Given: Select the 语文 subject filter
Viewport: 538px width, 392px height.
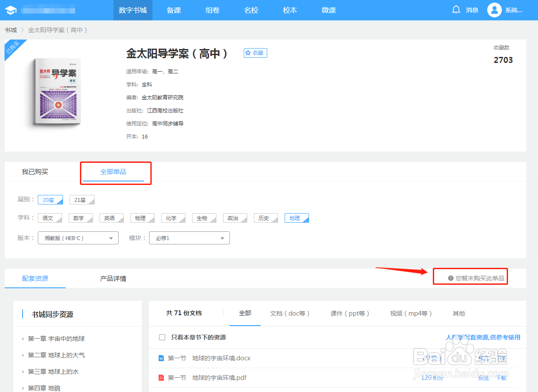Looking at the screenshot, I should pos(50,218).
